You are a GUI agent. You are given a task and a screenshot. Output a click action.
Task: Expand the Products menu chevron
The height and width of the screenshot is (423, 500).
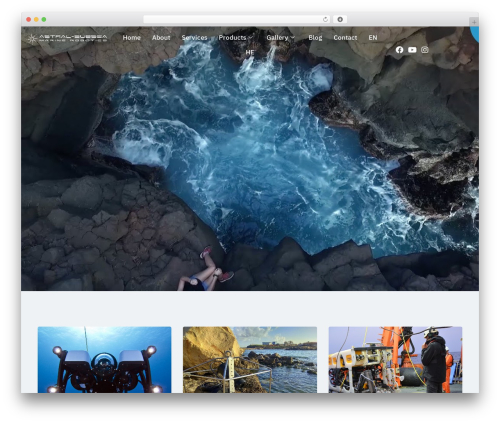[x=250, y=38]
